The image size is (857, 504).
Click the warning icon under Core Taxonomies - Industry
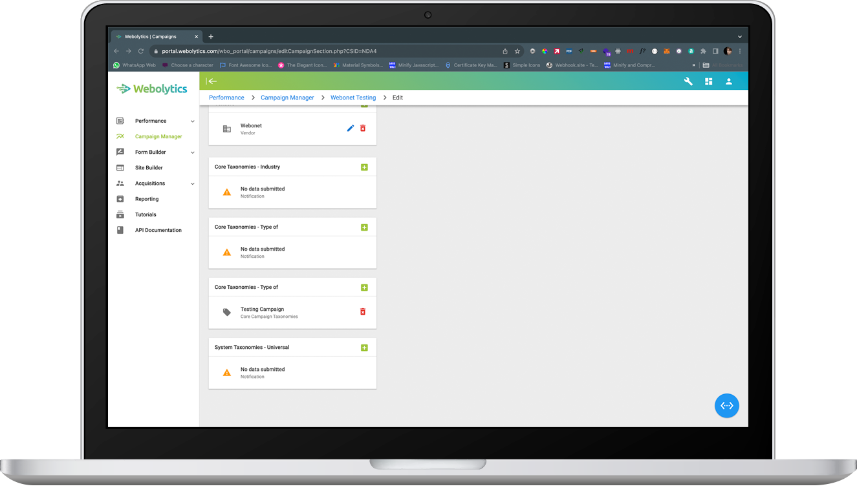(x=227, y=193)
